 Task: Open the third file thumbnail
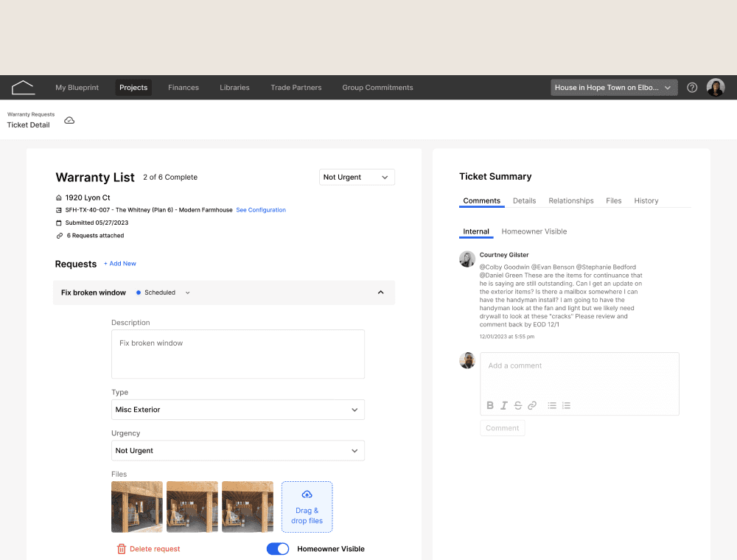pyautogui.click(x=248, y=507)
